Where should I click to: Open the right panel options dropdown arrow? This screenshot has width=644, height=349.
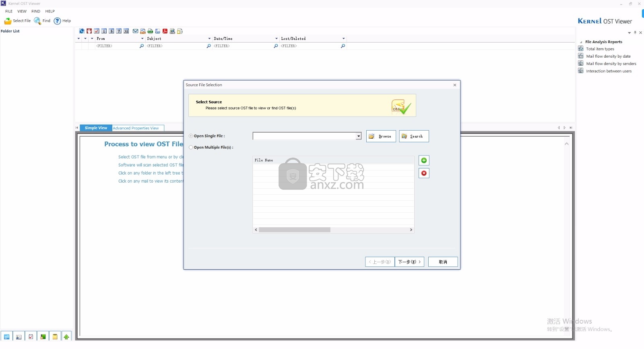[x=629, y=33]
